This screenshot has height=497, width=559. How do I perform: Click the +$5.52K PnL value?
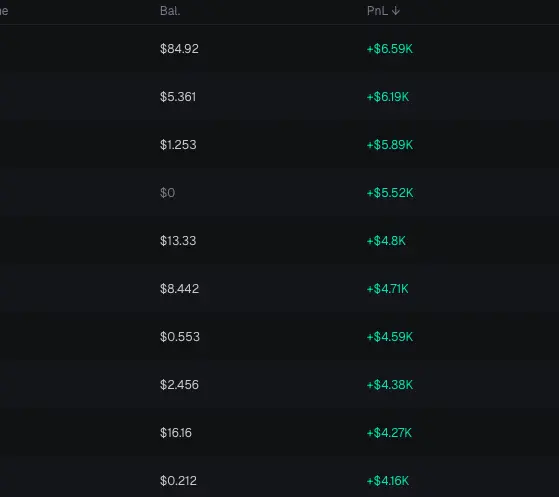point(390,193)
